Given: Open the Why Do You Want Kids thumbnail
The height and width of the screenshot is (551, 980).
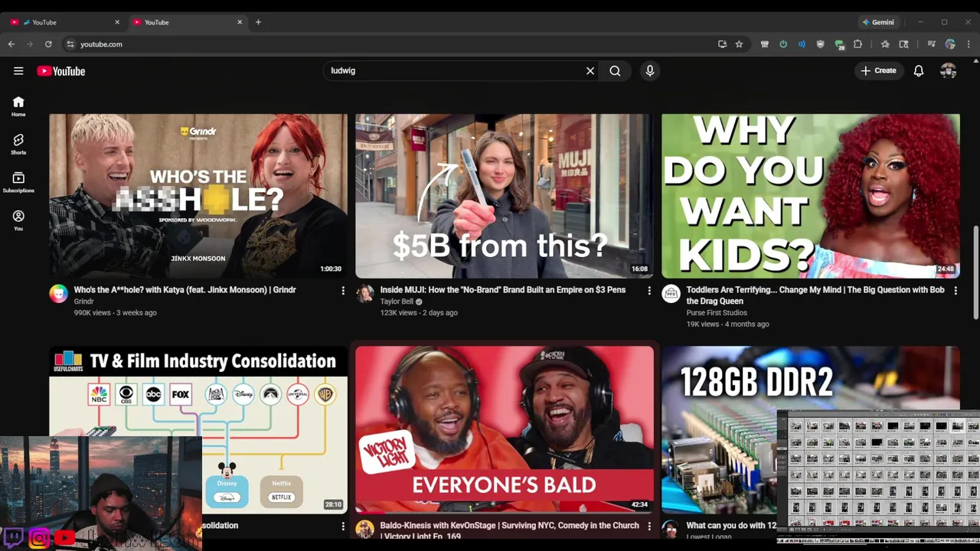Looking at the screenshot, I should click(811, 196).
